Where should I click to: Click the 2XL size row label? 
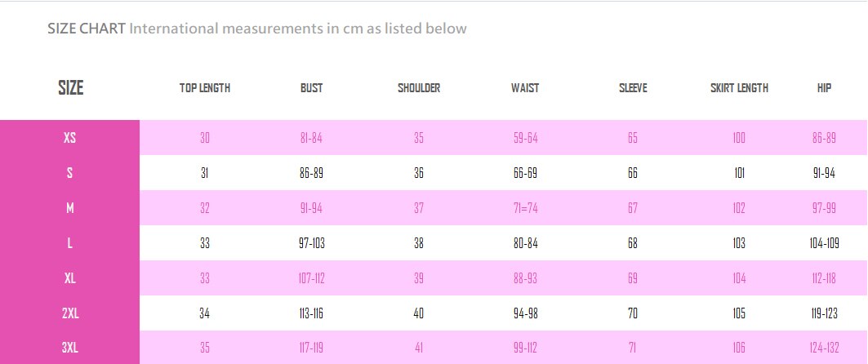(x=69, y=313)
